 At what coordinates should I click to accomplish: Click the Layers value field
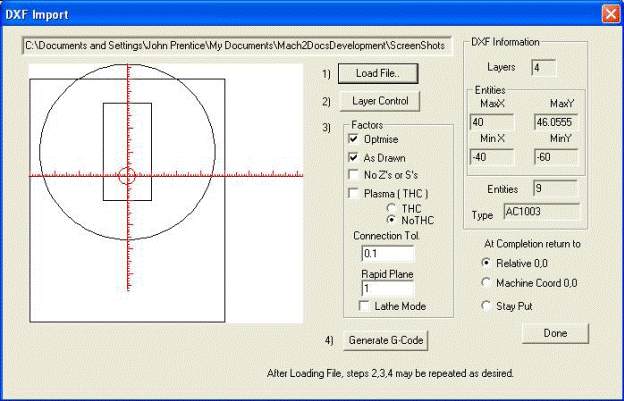pos(544,68)
